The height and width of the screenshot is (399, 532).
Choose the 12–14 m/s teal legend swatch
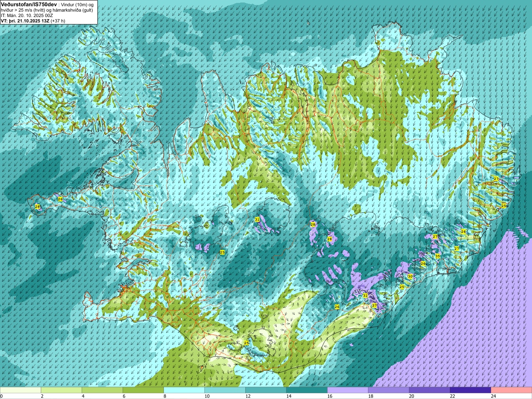[x=266, y=390]
